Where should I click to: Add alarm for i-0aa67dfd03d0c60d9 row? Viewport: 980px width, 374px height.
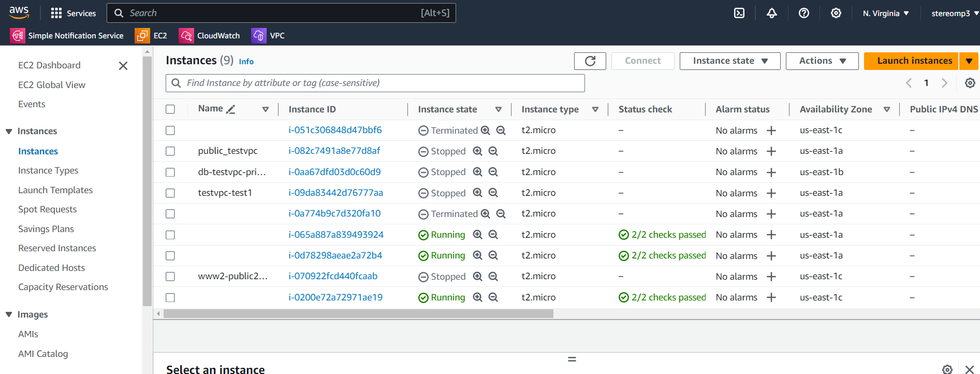[771, 172]
